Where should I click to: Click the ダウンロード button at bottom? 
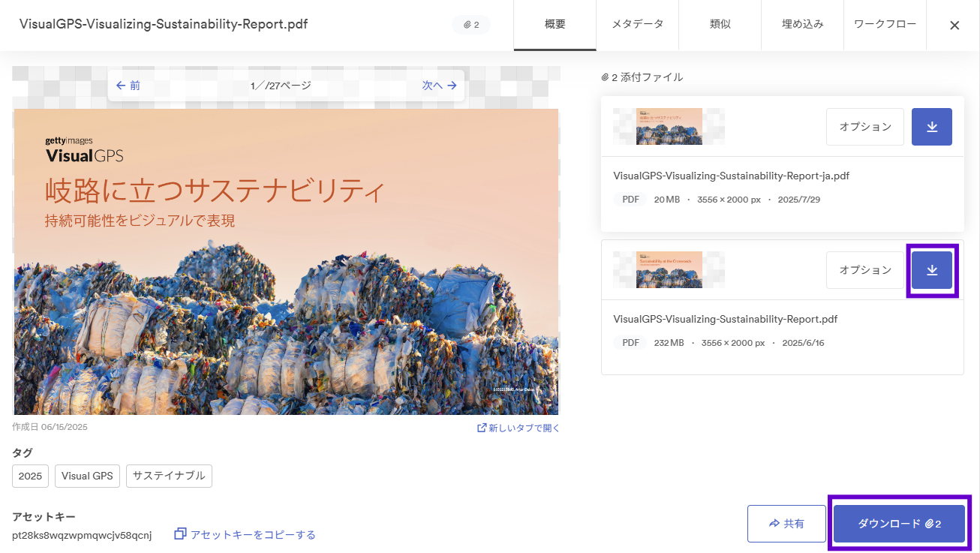coord(899,524)
